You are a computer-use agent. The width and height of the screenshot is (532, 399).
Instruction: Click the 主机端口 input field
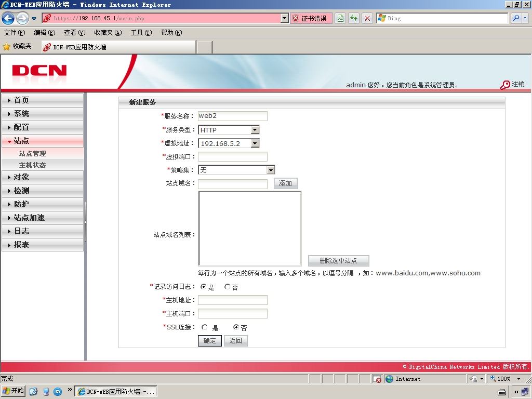(x=232, y=313)
